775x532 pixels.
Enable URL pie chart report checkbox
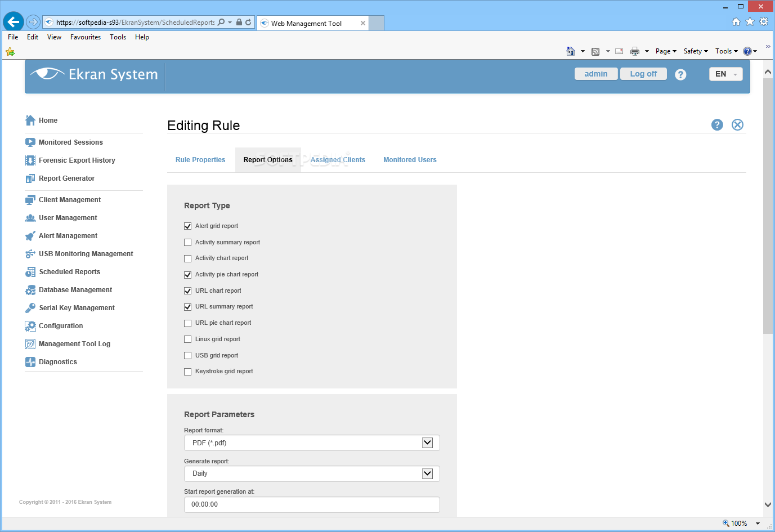coord(188,323)
